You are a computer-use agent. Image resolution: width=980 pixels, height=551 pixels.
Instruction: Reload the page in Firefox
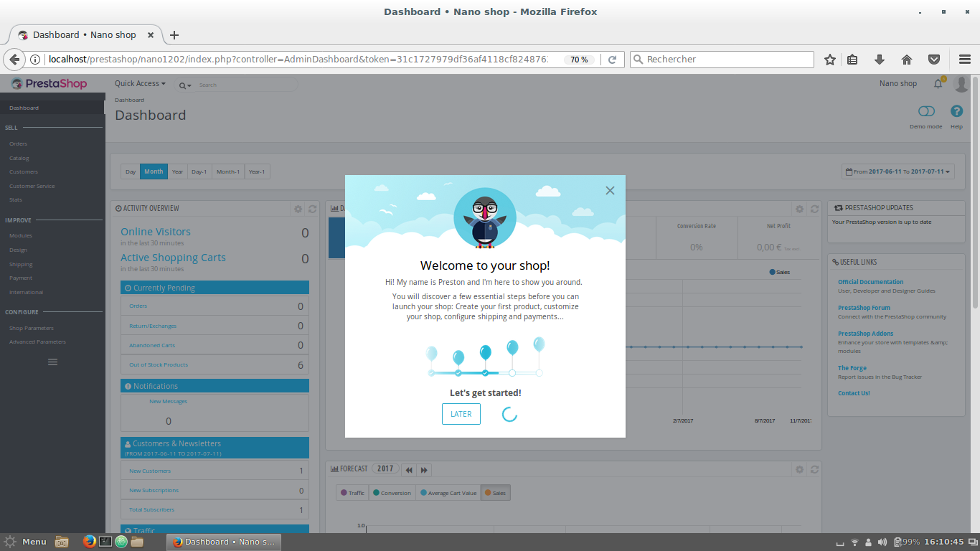tap(612, 60)
